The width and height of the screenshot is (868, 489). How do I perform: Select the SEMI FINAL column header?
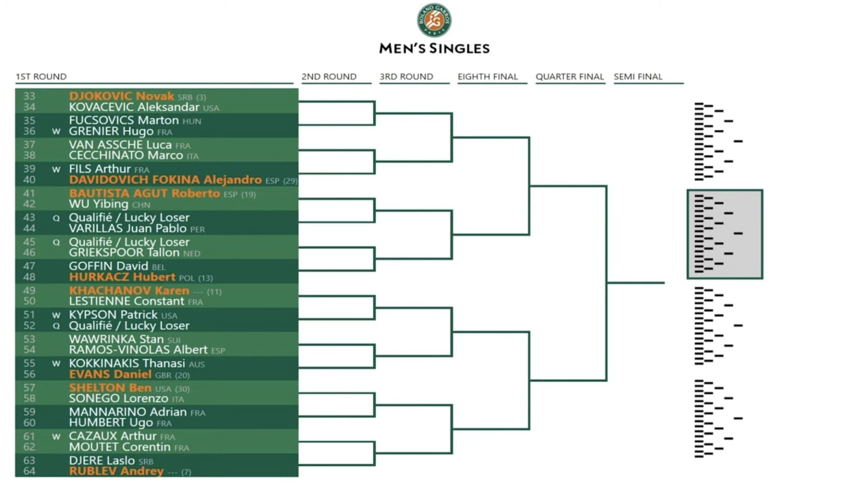pos(638,76)
